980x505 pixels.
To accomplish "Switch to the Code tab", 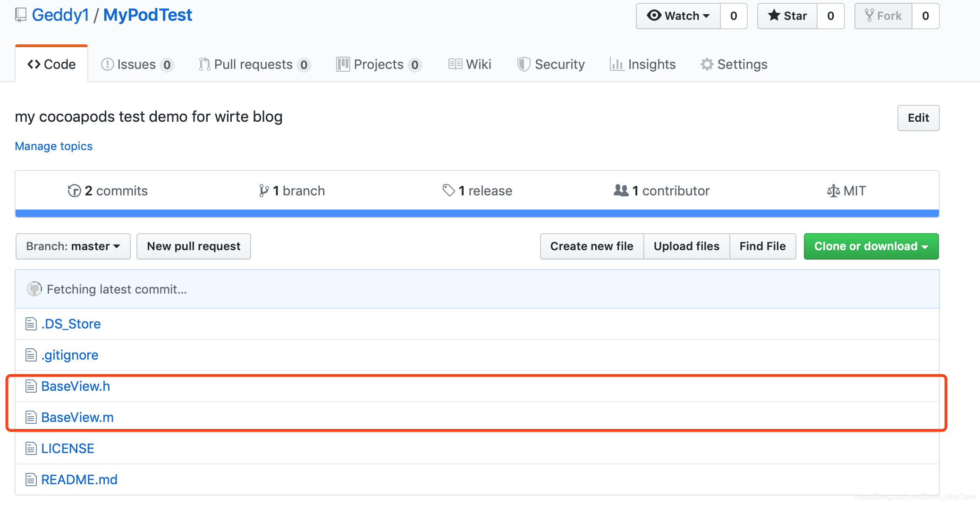I will (x=51, y=64).
